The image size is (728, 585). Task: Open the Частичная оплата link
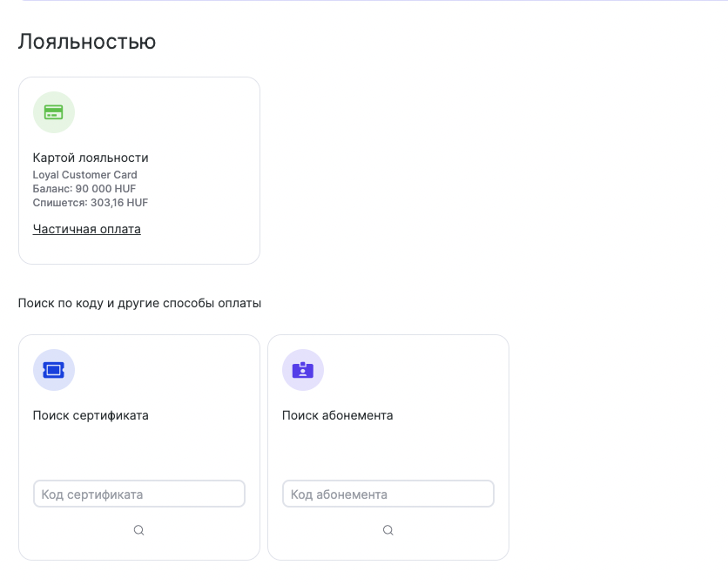(x=87, y=229)
